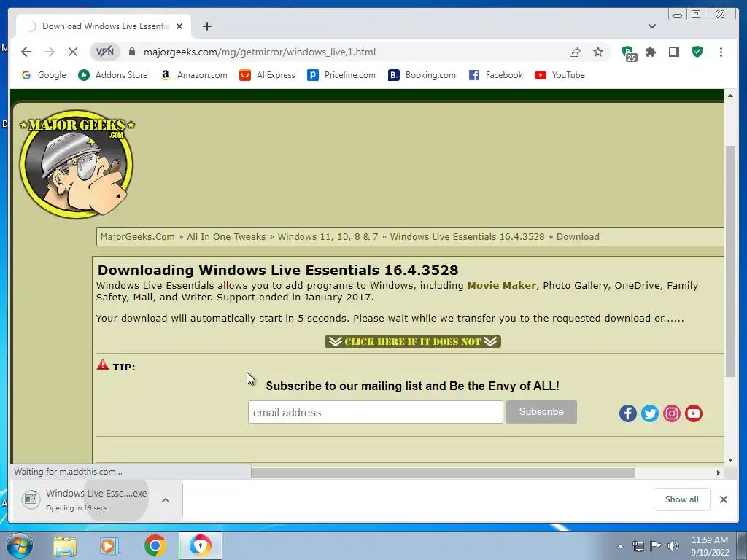Open the Amazon.com bookmark
Viewport: 747px width, 560px height.
click(194, 75)
